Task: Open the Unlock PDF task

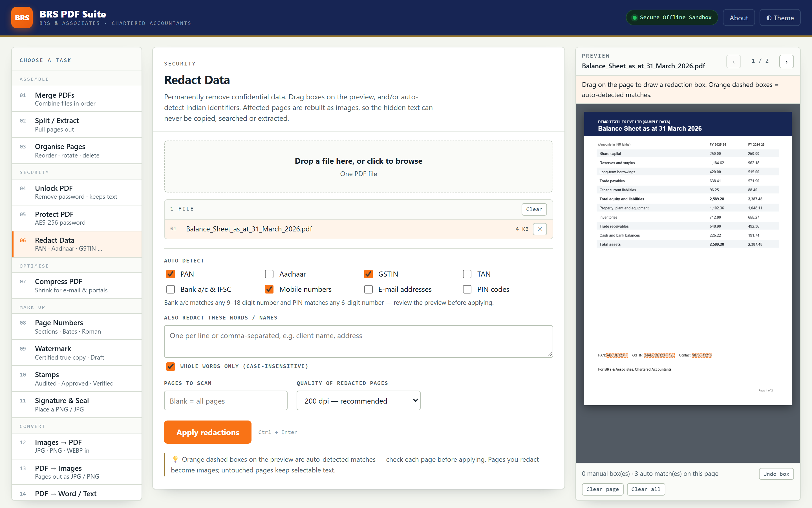Action: (77, 192)
